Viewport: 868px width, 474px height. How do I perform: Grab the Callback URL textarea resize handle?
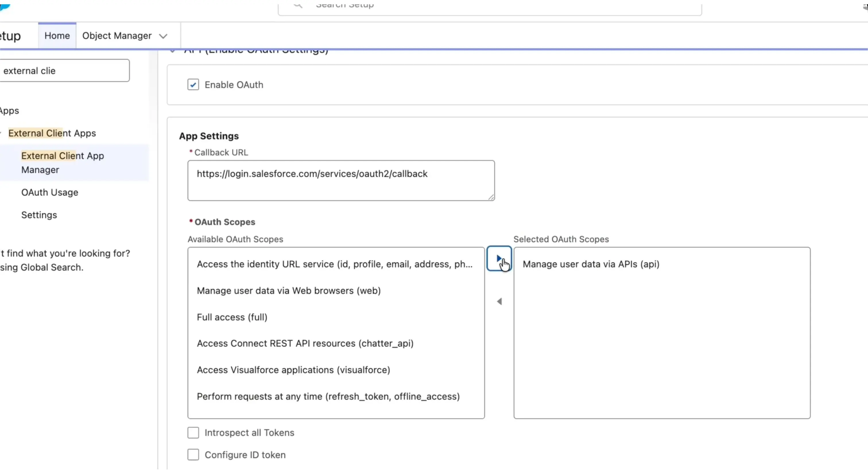point(491,197)
